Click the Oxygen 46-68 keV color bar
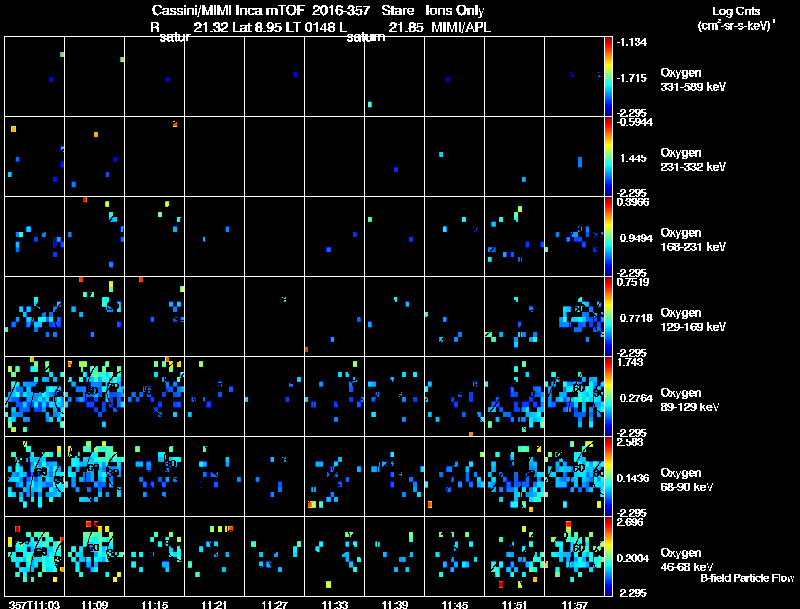The height and width of the screenshot is (609, 800). point(608,556)
